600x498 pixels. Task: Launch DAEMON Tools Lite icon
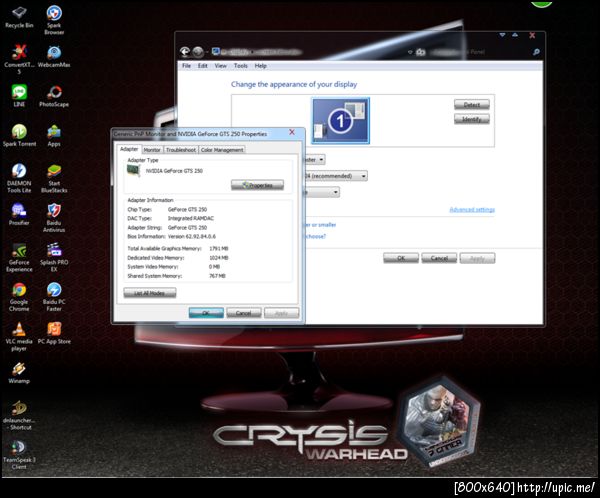pos(19,178)
